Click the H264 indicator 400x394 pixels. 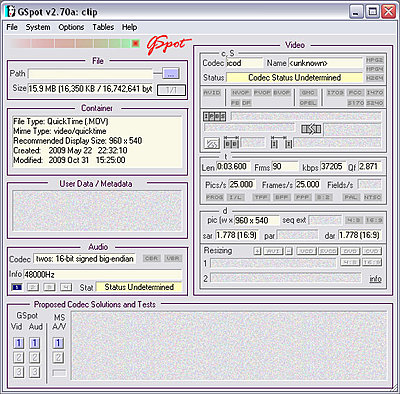pyautogui.click(x=375, y=78)
